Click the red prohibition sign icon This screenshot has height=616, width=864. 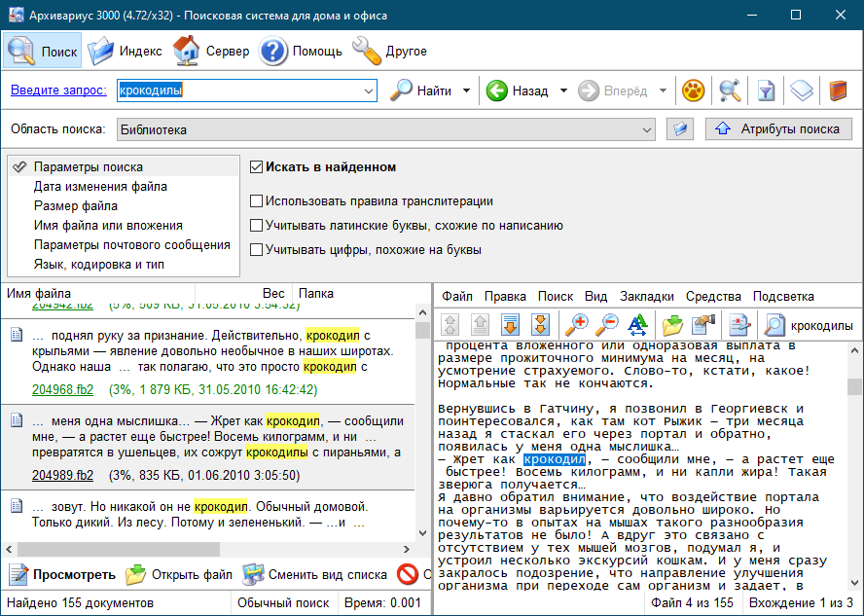(x=408, y=575)
